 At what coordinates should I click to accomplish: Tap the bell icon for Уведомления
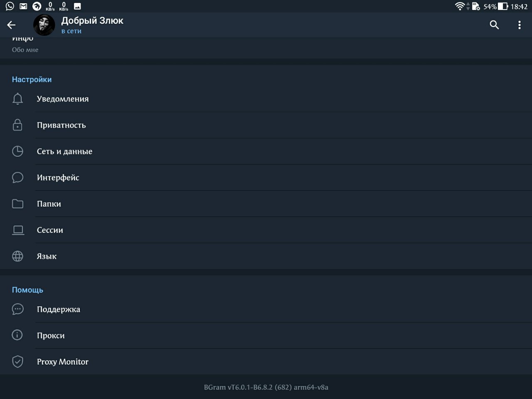point(17,99)
